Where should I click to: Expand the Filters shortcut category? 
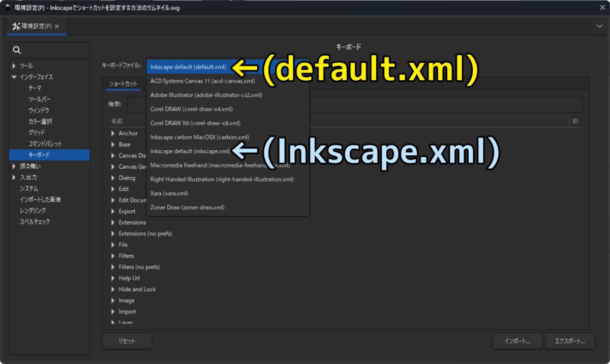coord(113,255)
